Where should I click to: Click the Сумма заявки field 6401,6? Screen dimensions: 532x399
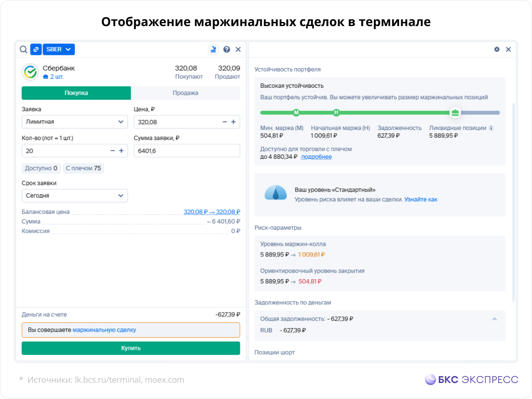coord(187,151)
